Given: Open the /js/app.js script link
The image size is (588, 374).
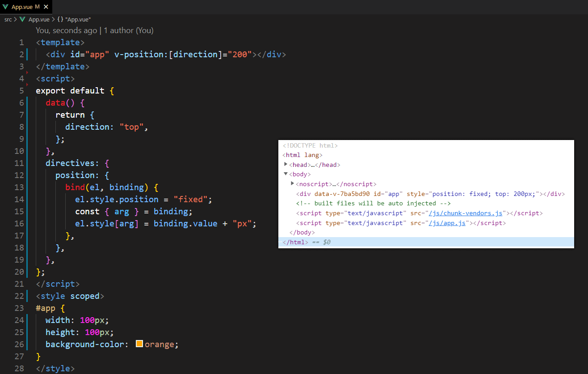Looking at the screenshot, I should (x=447, y=223).
